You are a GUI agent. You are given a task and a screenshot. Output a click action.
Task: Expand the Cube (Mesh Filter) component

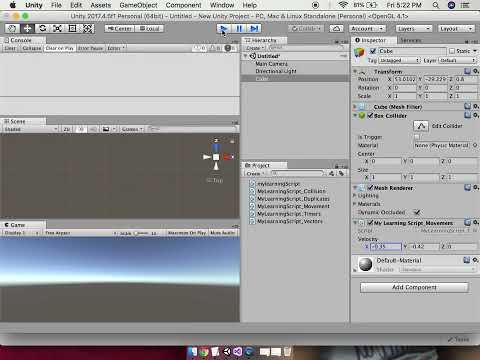(355, 107)
